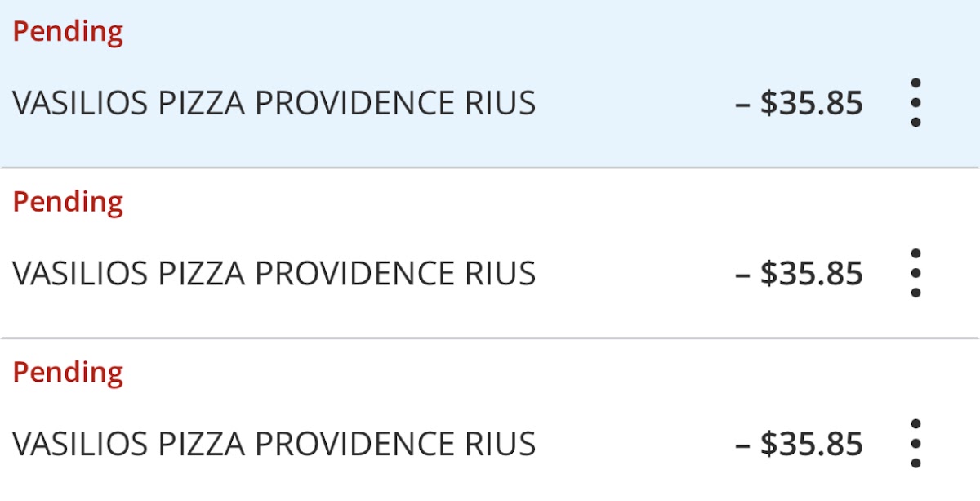The width and height of the screenshot is (980, 501).
Task: Open the third VASILIOS PIZZA PROVIDENCE RIUS transaction
Action: pos(274,444)
